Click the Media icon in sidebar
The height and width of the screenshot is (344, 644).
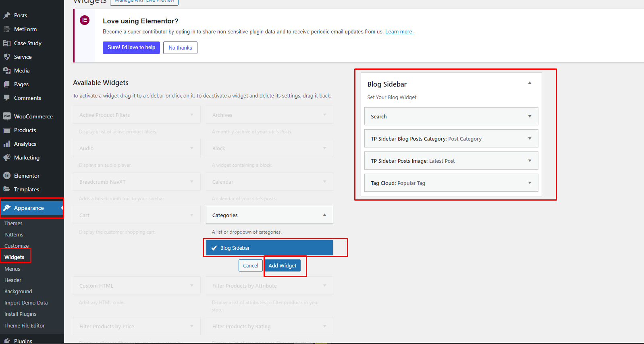[7, 70]
